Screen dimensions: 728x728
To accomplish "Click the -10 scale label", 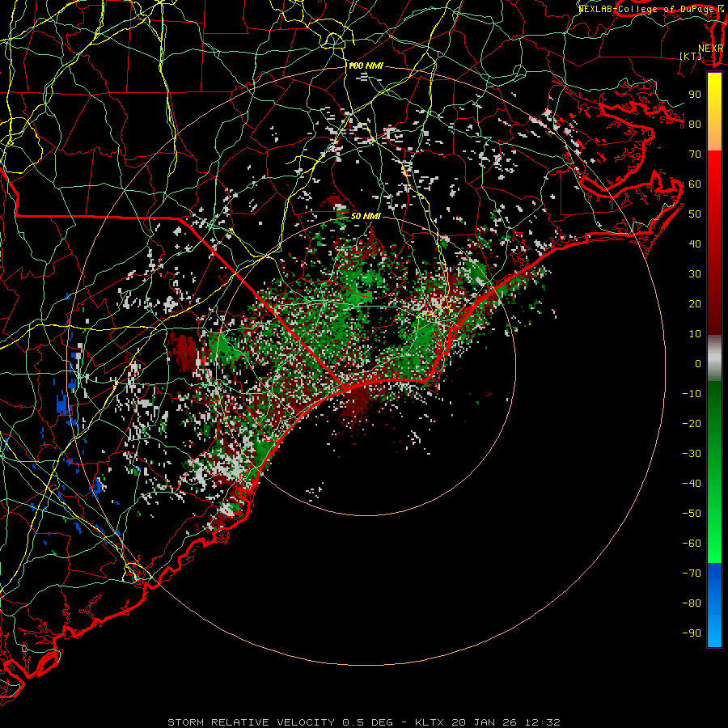I will coord(692,394).
